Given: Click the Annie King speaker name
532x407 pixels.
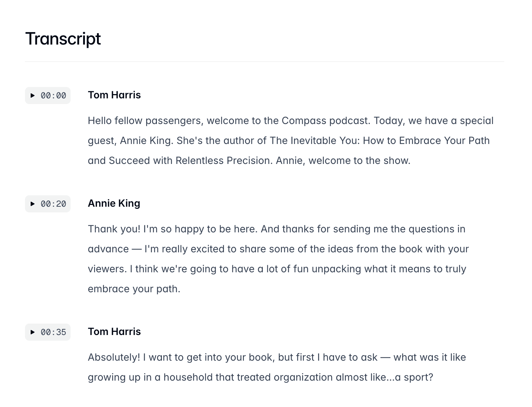Looking at the screenshot, I should pos(114,203).
